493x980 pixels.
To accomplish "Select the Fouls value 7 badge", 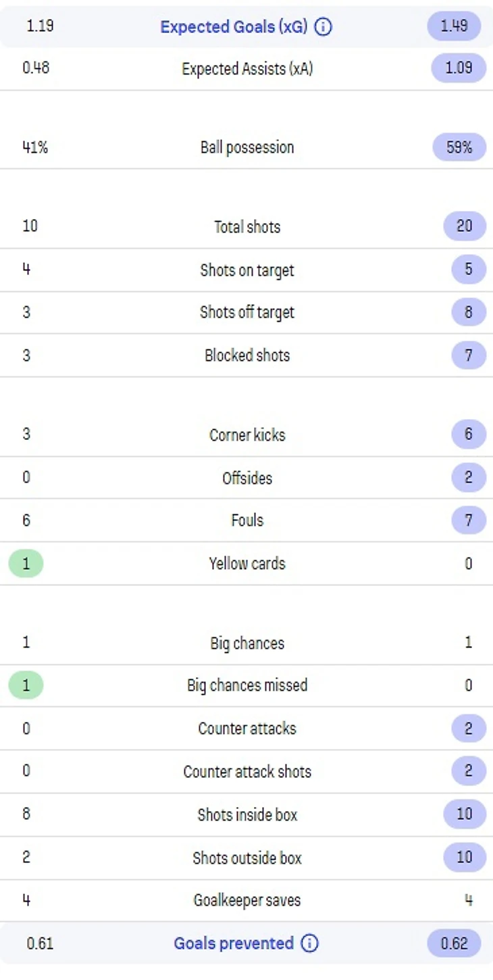I will point(469,520).
